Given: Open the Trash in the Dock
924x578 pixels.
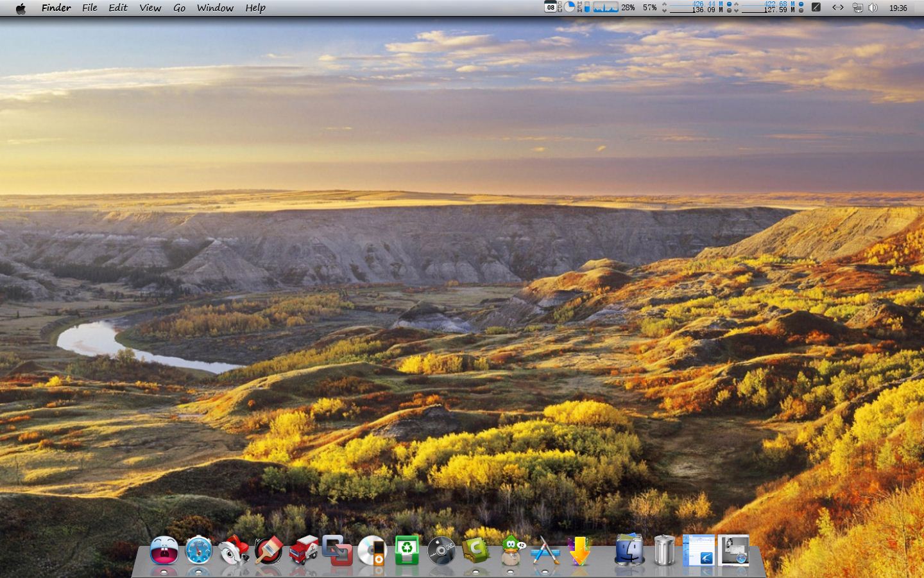Looking at the screenshot, I should [x=665, y=550].
